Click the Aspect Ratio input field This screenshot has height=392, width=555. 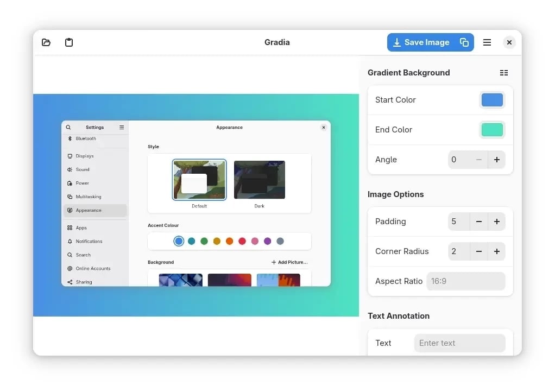[466, 281]
